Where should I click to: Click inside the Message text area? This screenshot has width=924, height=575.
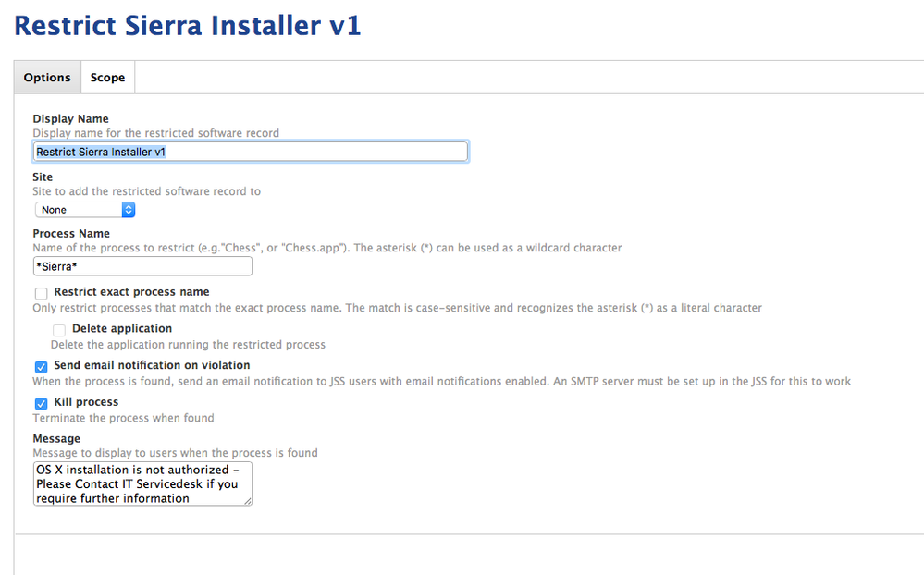point(142,483)
